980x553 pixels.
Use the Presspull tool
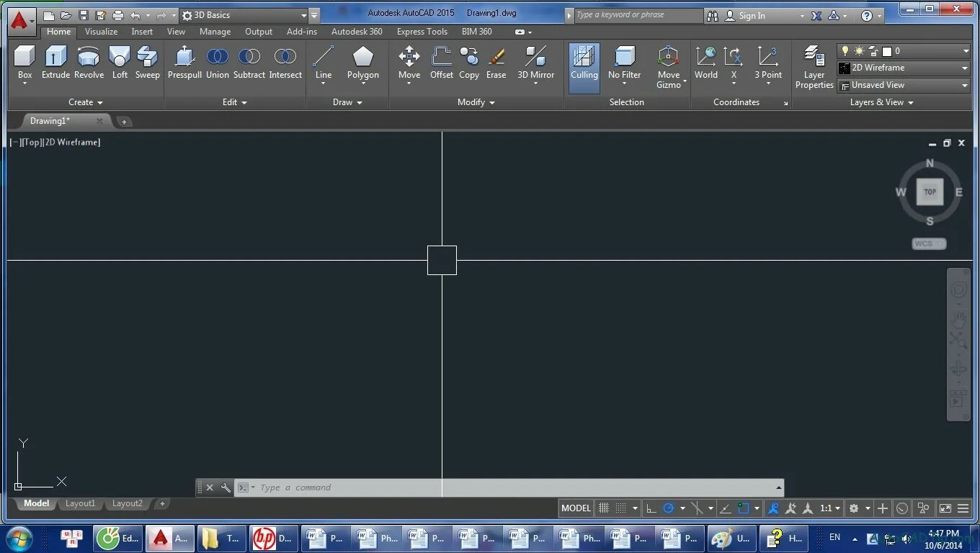184,63
